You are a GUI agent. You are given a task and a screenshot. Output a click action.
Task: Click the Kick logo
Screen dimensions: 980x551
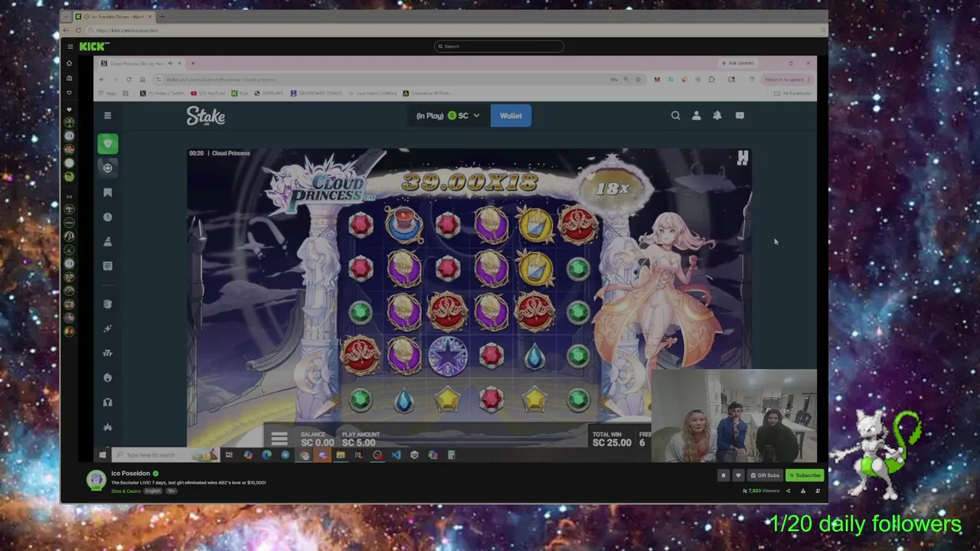94,46
